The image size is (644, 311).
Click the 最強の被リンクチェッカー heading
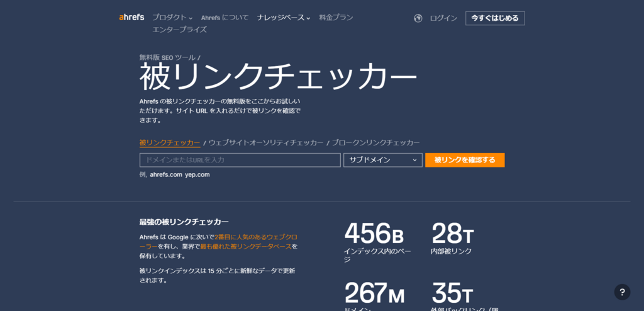click(x=184, y=222)
